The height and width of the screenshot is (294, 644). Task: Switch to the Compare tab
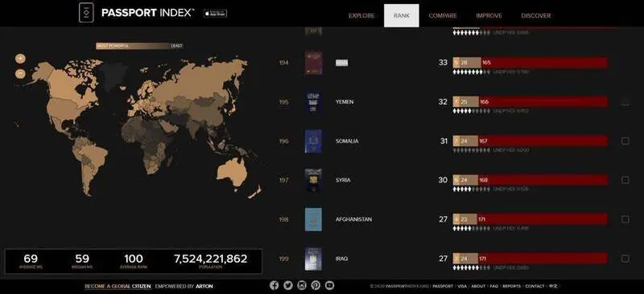click(443, 15)
